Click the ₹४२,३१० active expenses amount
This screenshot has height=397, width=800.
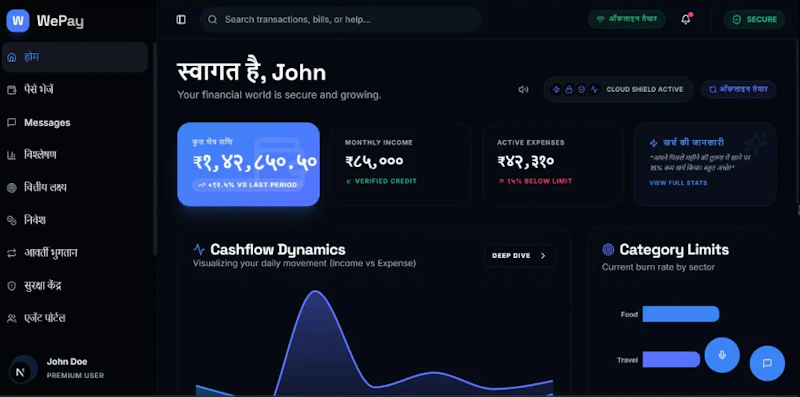pyautogui.click(x=526, y=161)
